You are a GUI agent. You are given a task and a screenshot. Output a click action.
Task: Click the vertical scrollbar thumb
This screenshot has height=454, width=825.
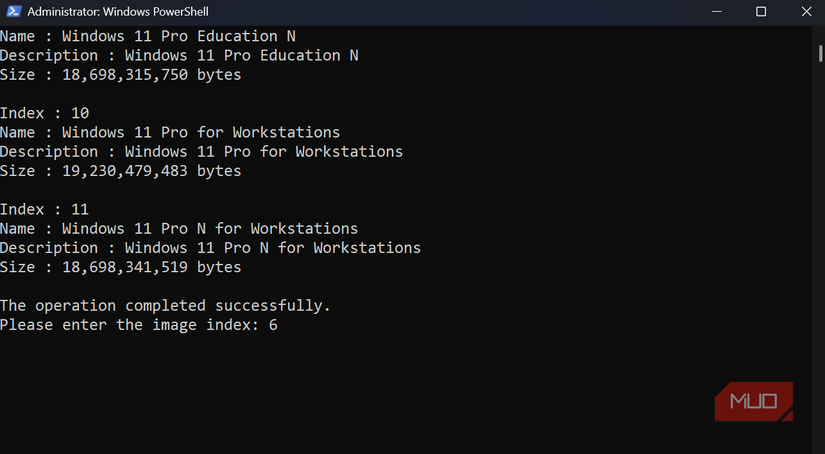820,50
